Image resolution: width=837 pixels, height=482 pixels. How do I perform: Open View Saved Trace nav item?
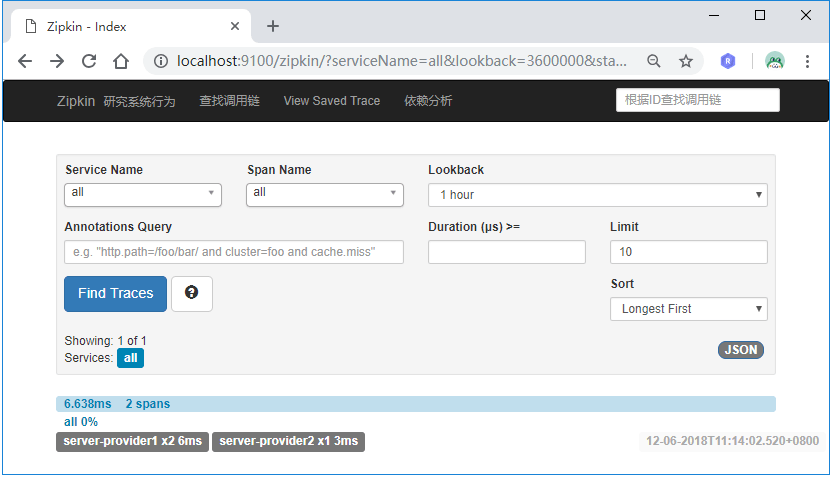[x=332, y=101]
